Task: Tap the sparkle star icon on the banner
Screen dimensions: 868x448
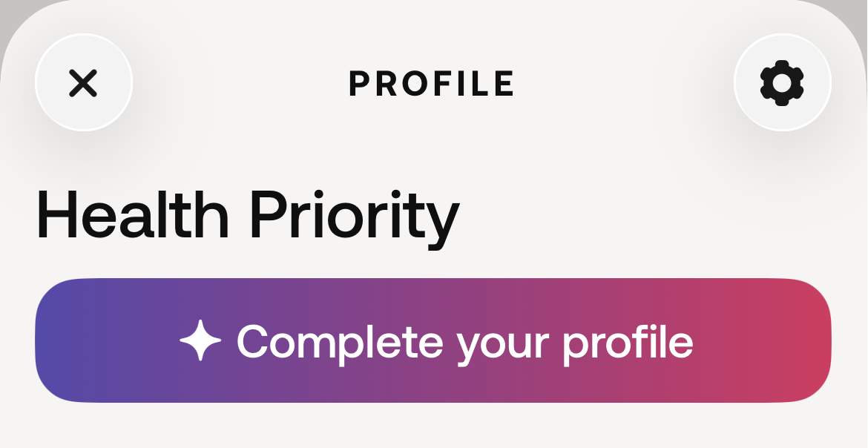Action: tap(200, 340)
